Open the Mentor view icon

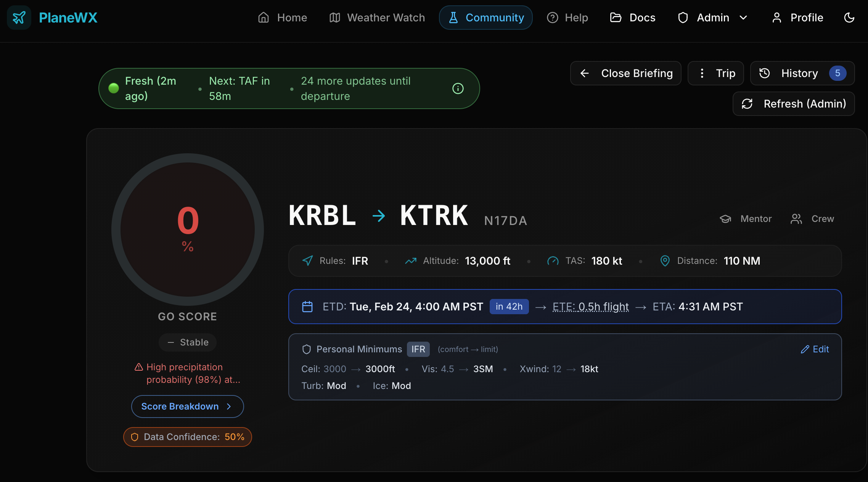(726, 219)
